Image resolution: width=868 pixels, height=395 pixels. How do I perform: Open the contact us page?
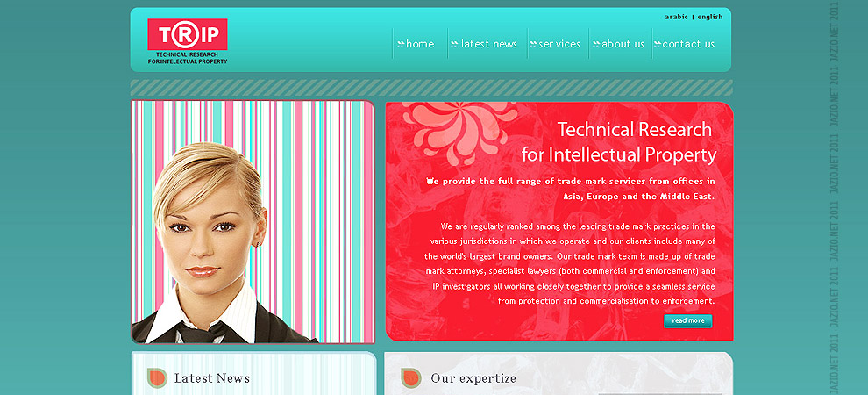click(x=688, y=44)
